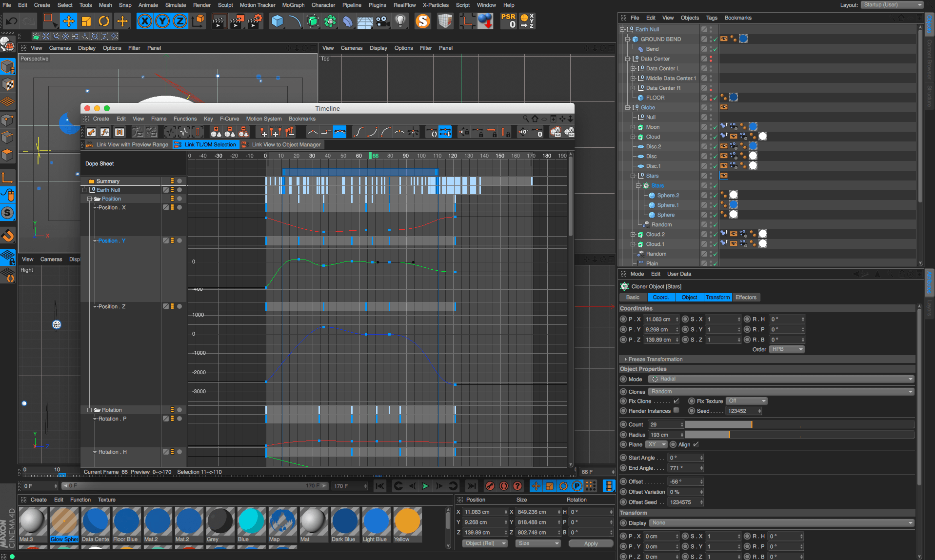The width and height of the screenshot is (935, 560).
Task: Open User Data menu in Attributes panel
Action: pos(679,274)
